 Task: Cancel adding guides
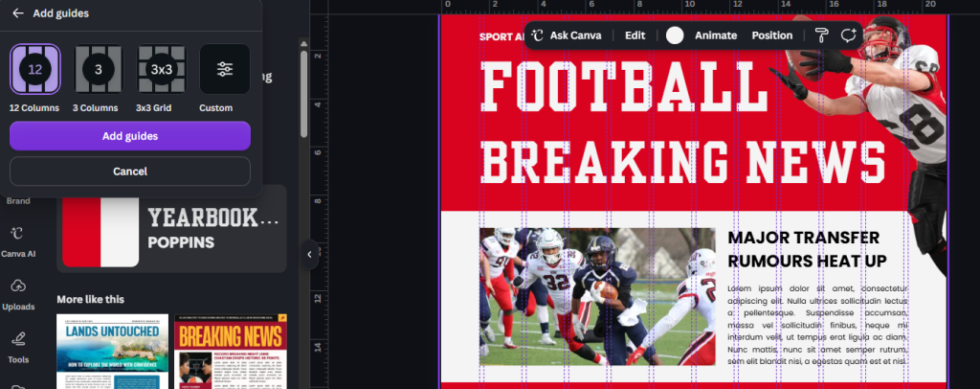click(x=130, y=171)
